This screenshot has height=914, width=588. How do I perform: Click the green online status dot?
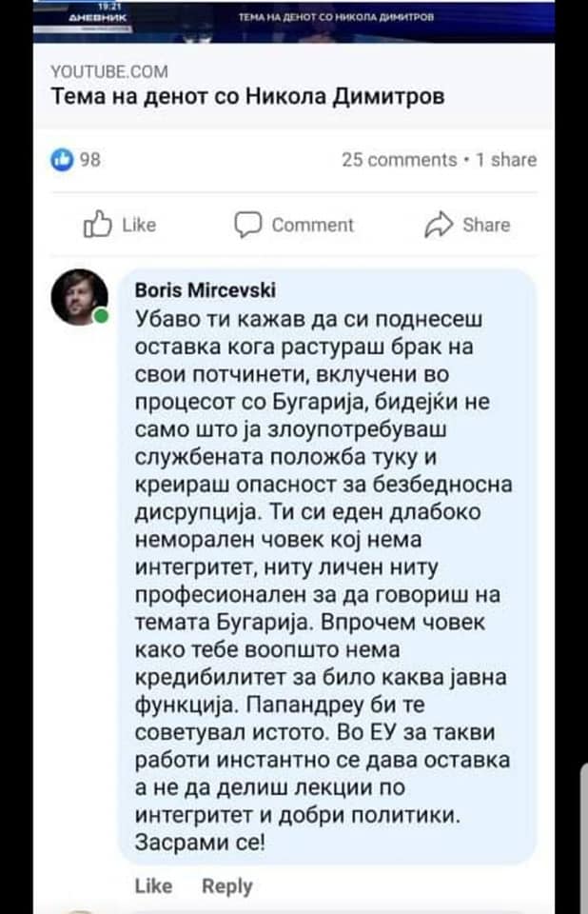101,316
